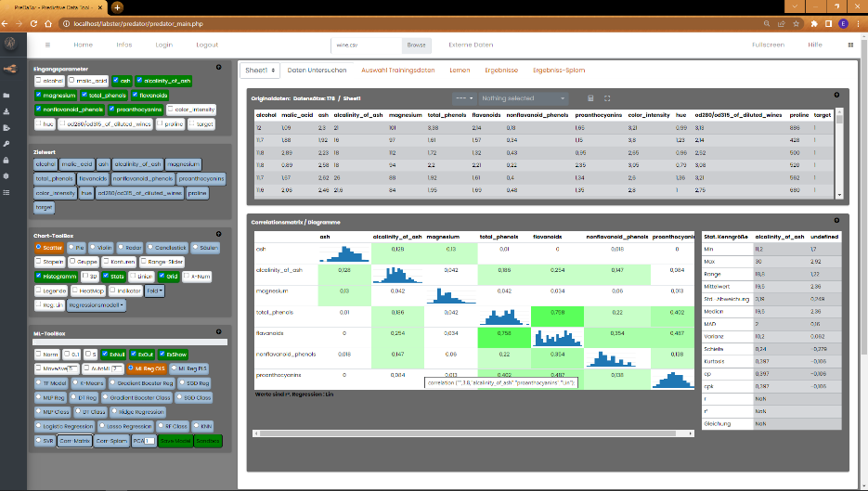
Task: Click the save icon above data table
Action: point(590,97)
